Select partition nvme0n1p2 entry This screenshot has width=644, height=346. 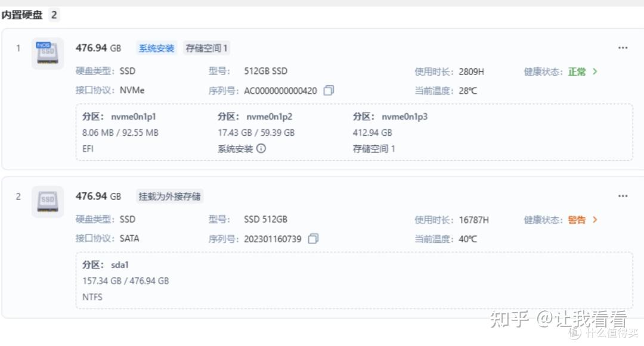click(256, 132)
